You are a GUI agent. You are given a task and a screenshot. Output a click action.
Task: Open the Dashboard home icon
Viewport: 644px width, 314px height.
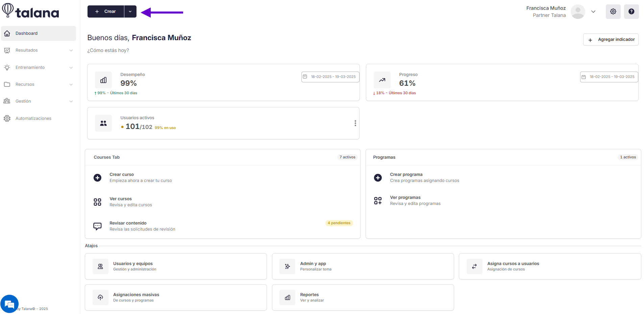click(x=7, y=33)
